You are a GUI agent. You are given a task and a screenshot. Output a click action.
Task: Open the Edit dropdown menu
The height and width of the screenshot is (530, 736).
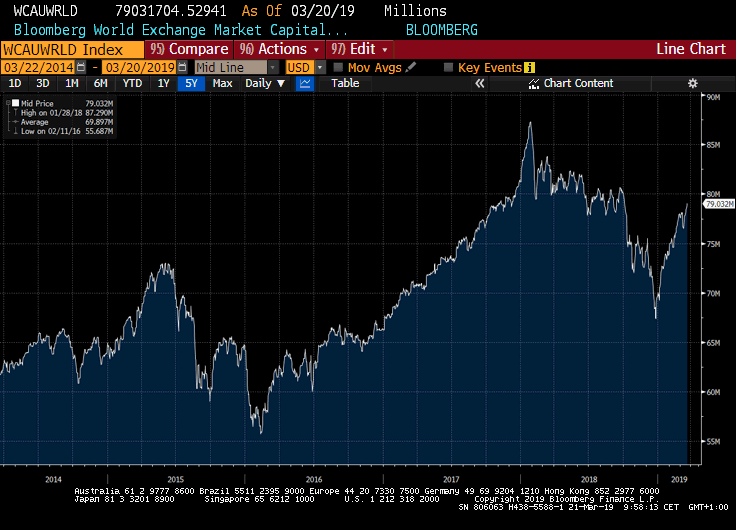(x=360, y=49)
